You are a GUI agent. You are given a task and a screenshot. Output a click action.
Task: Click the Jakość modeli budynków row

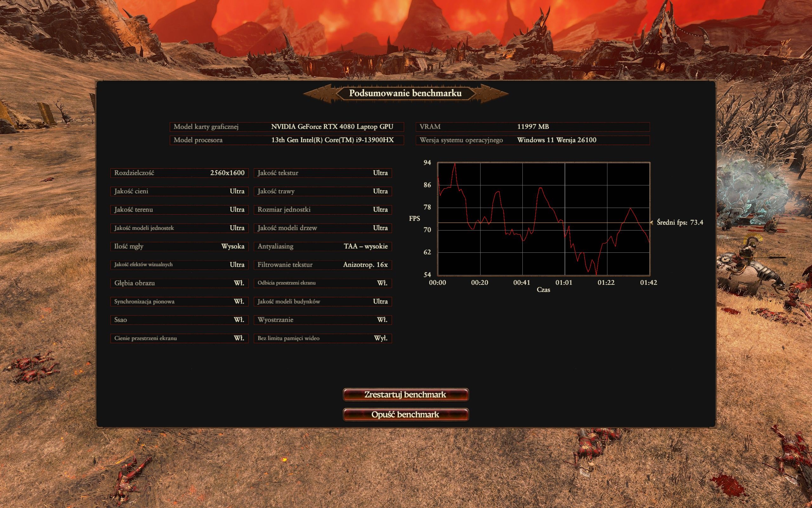[323, 301]
